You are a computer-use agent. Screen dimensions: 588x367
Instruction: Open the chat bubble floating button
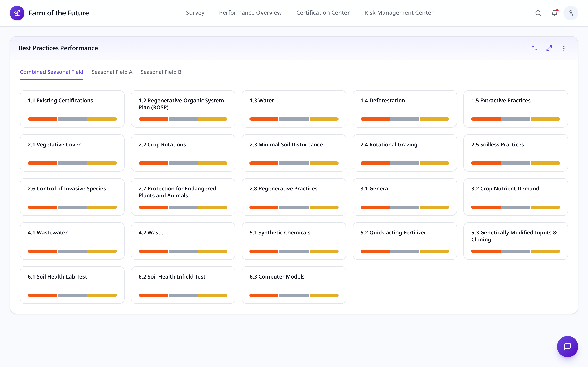click(x=567, y=346)
